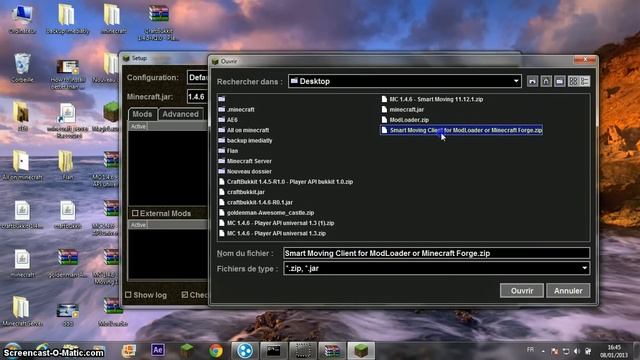Select MC 1.4.6 - Player API universal 1.3.zip file
The height and width of the screenshot is (360, 640).
coord(272,233)
